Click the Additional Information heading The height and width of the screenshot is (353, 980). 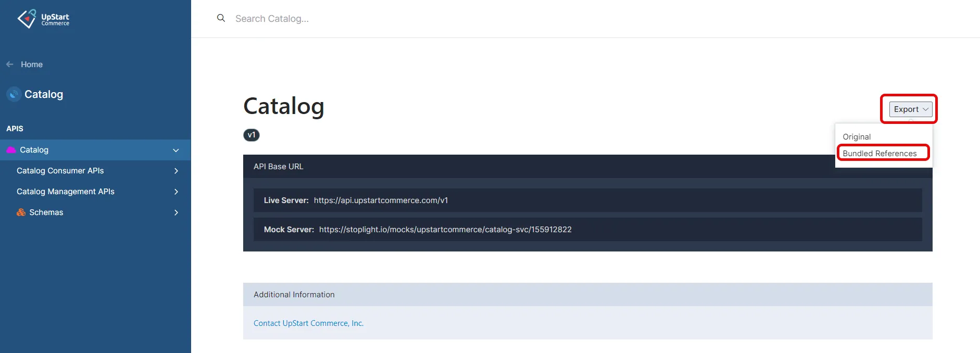pyautogui.click(x=294, y=295)
